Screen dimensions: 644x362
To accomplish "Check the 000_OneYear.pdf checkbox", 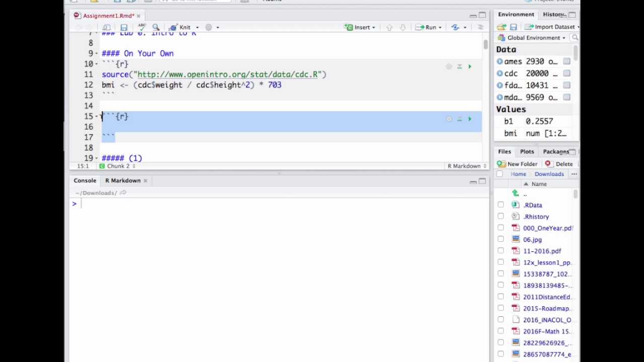I will (x=501, y=228).
